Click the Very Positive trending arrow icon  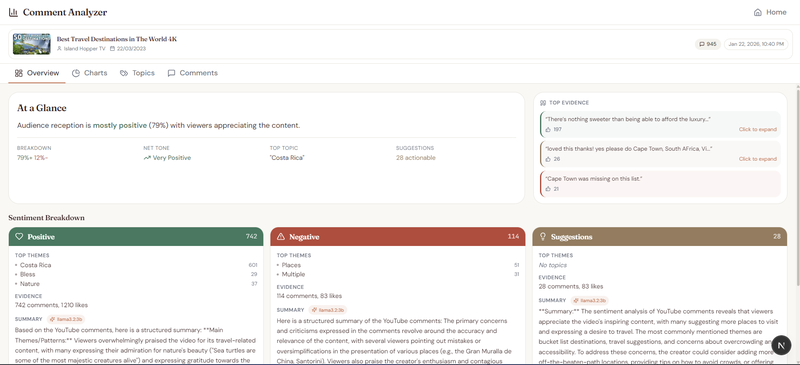pos(147,158)
